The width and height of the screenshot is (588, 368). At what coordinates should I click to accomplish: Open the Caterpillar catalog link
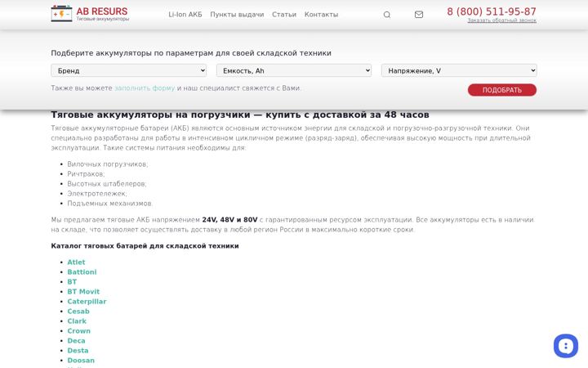pyautogui.click(x=87, y=302)
